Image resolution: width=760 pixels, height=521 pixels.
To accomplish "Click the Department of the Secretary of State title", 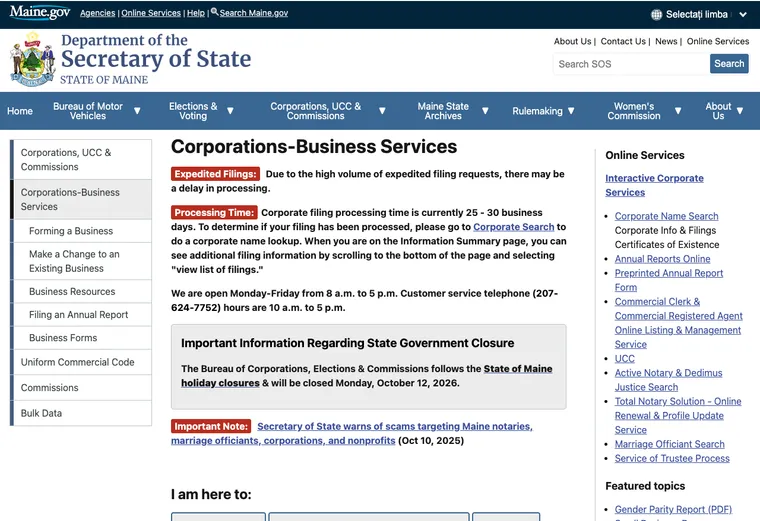I will click(x=156, y=59).
